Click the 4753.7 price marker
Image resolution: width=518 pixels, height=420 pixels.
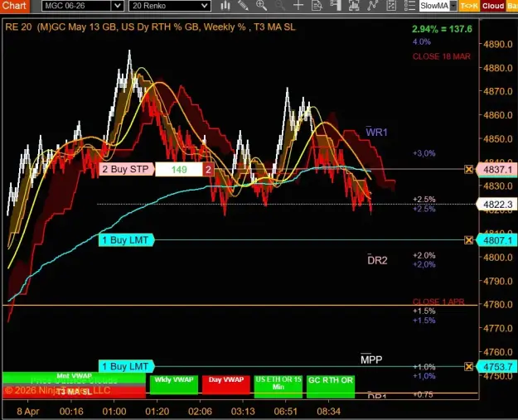click(x=496, y=366)
